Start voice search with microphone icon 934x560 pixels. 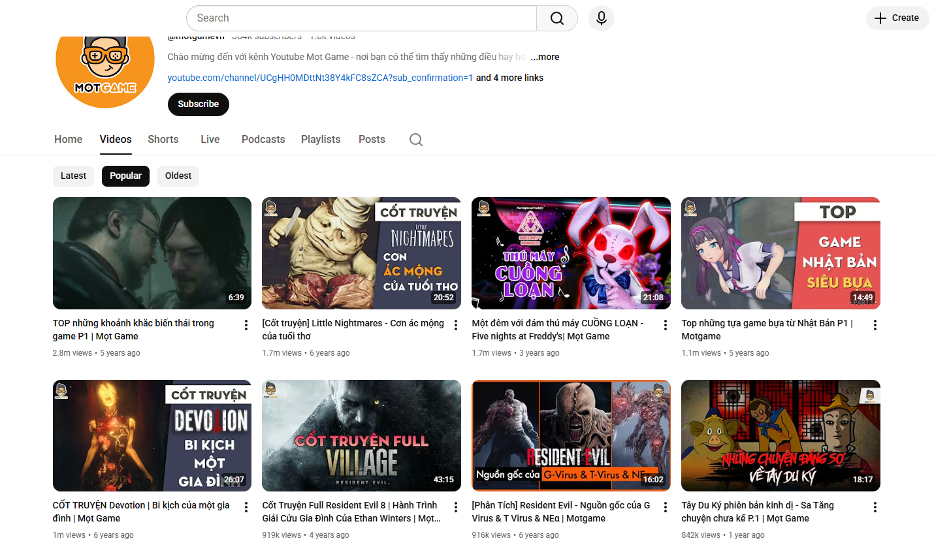601,18
